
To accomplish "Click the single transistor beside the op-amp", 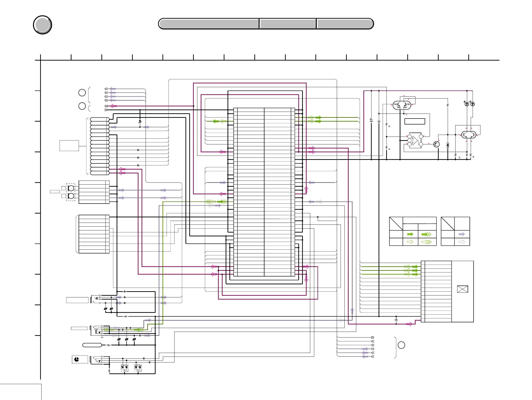I will point(436,144).
